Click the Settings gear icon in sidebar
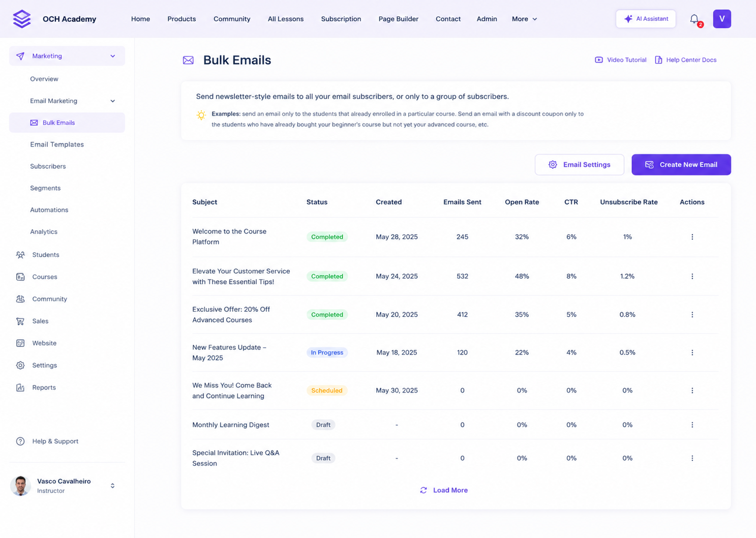Image resolution: width=756 pixels, height=538 pixels. click(20, 366)
